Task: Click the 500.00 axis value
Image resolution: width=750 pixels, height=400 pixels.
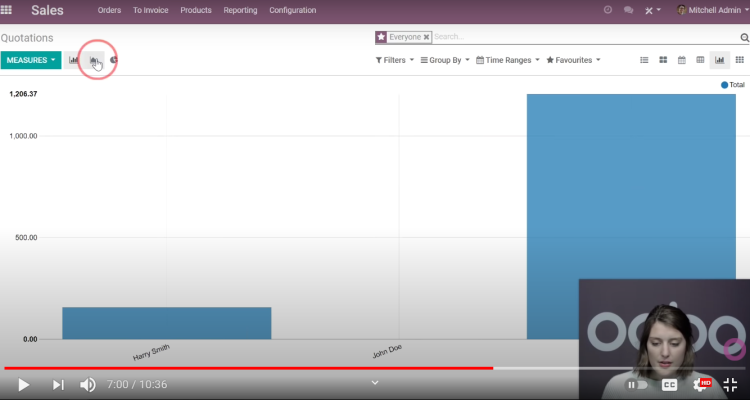Action: 26,237
